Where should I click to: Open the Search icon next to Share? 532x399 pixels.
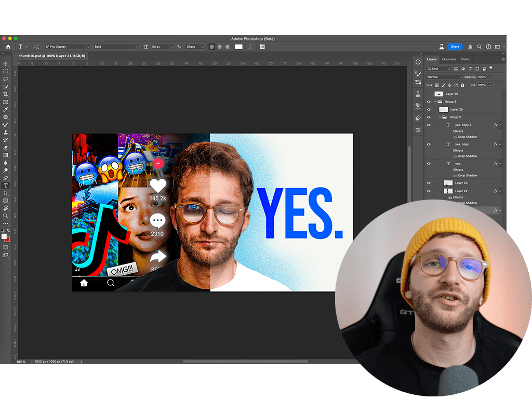pos(480,47)
